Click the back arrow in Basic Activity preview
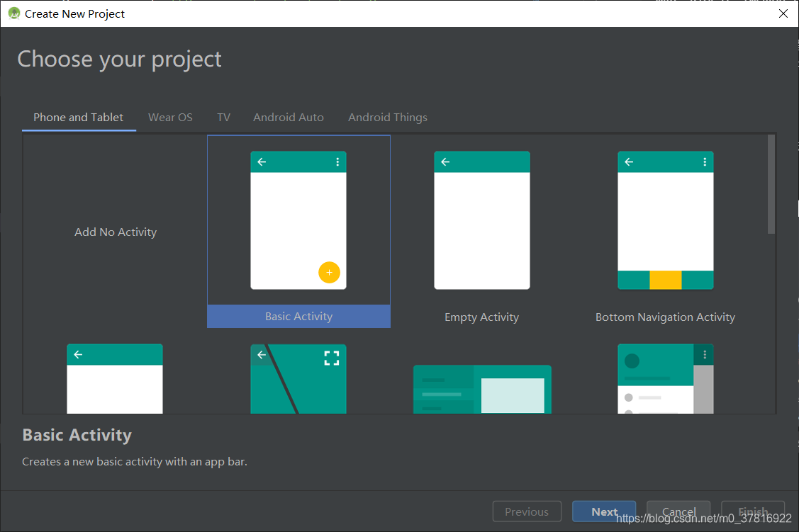 (x=262, y=162)
